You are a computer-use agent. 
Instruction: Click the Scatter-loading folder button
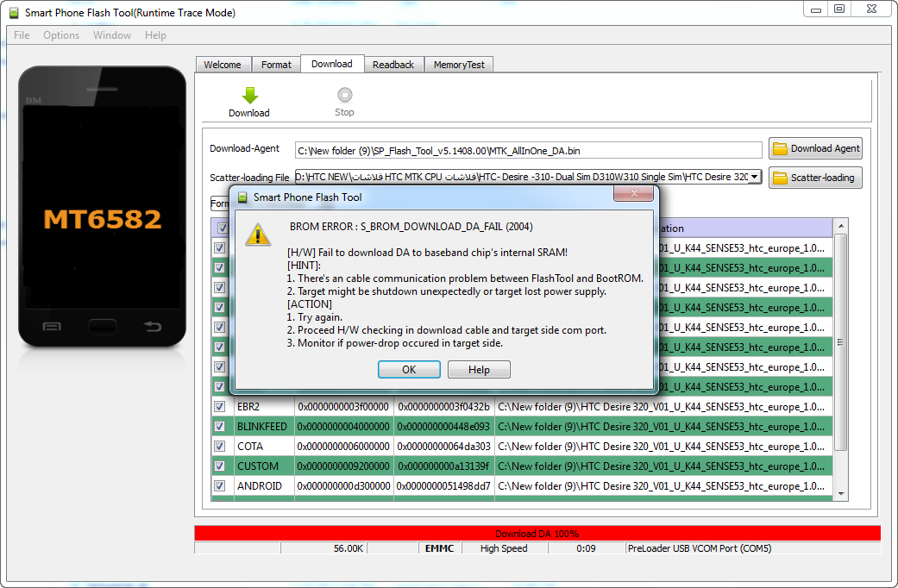(815, 178)
